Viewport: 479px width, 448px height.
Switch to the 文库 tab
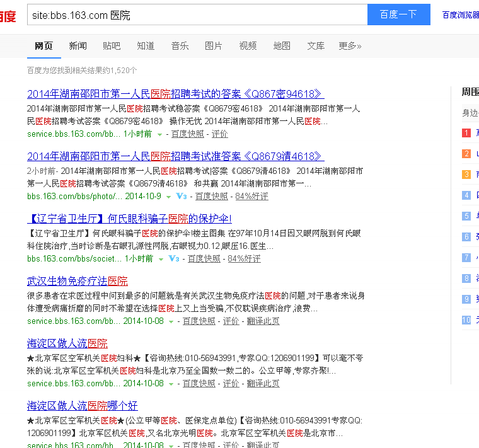coord(316,46)
